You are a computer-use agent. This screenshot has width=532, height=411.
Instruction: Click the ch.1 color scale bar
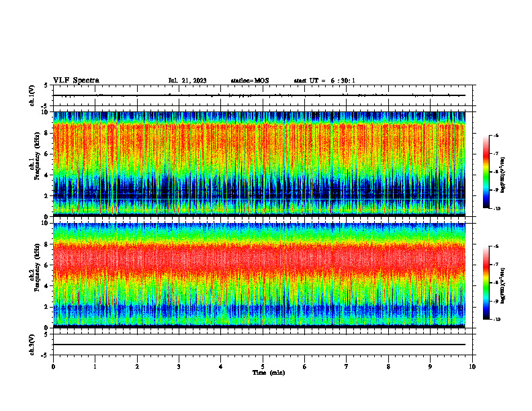tap(486, 172)
